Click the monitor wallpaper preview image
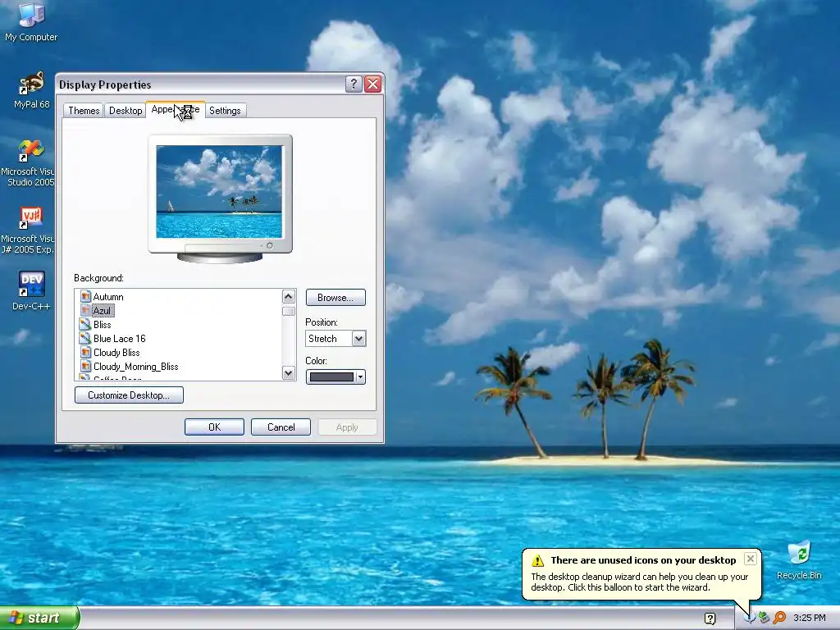This screenshot has width=840, height=630. [x=219, y=191]
